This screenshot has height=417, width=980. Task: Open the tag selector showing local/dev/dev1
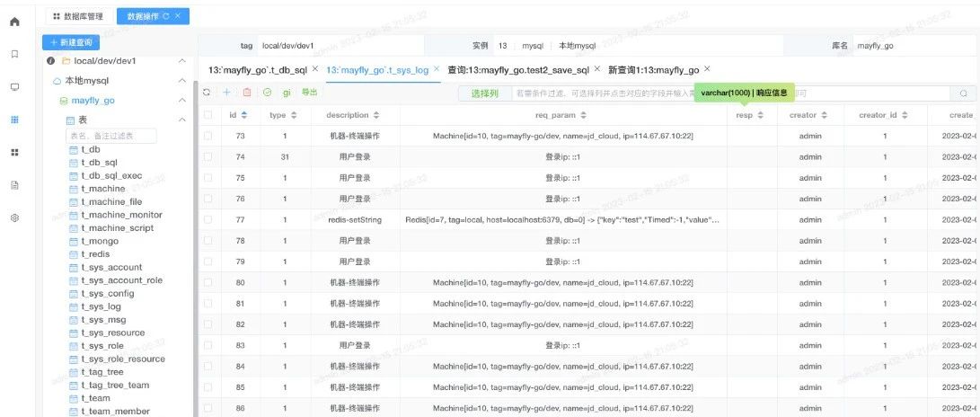tap(340, 46)
